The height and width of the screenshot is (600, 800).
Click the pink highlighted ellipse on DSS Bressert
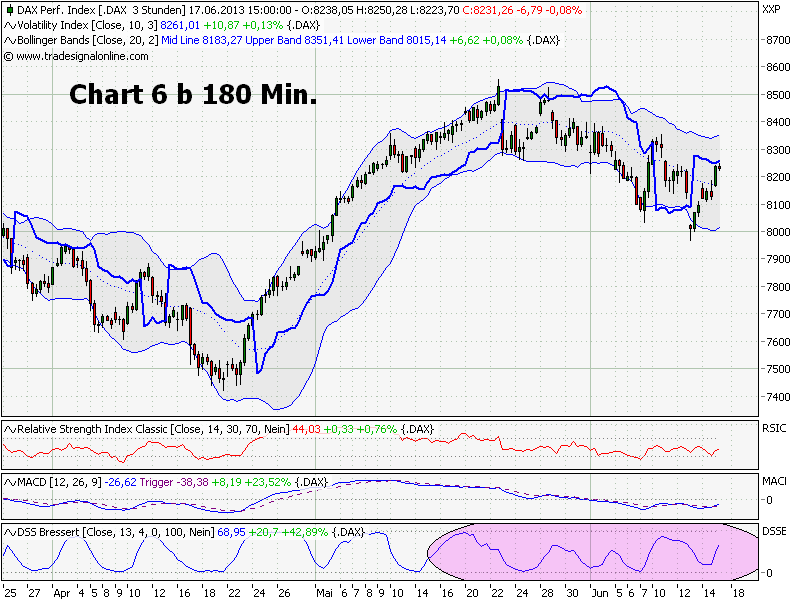tap(590, 552)
